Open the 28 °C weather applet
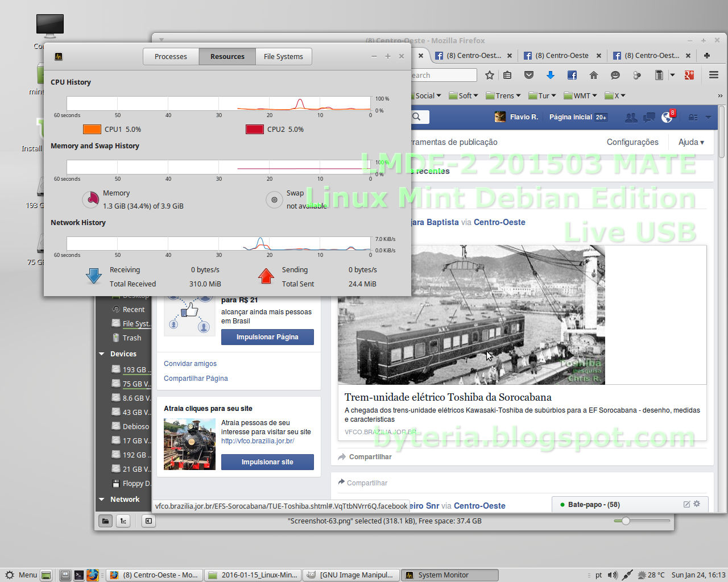This screenshot has height=582, width=728. coord(648,575)
